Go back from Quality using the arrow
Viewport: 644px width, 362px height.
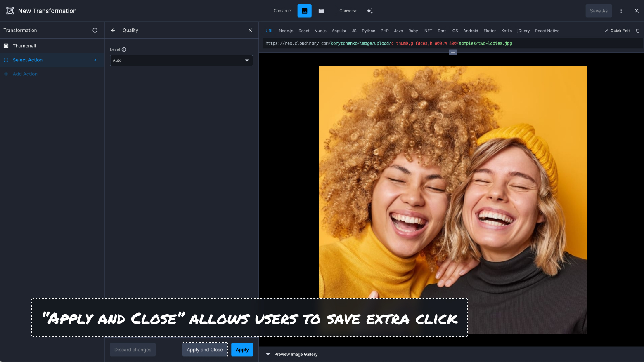[113, 30]
